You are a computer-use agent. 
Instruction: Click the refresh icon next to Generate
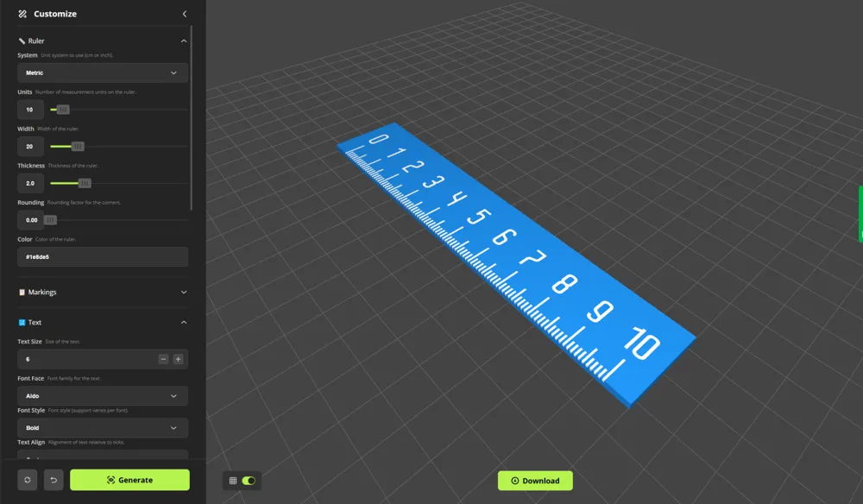click(27, 480)
